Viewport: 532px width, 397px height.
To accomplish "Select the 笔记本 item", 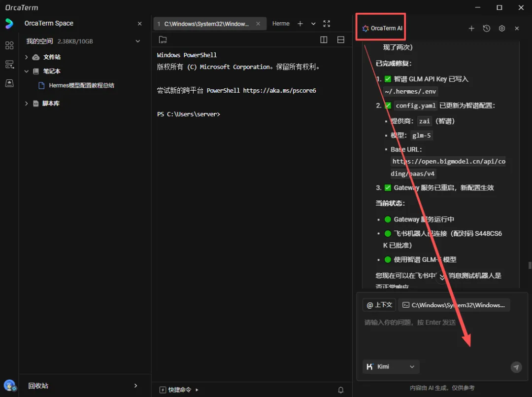I will (52, 71).
